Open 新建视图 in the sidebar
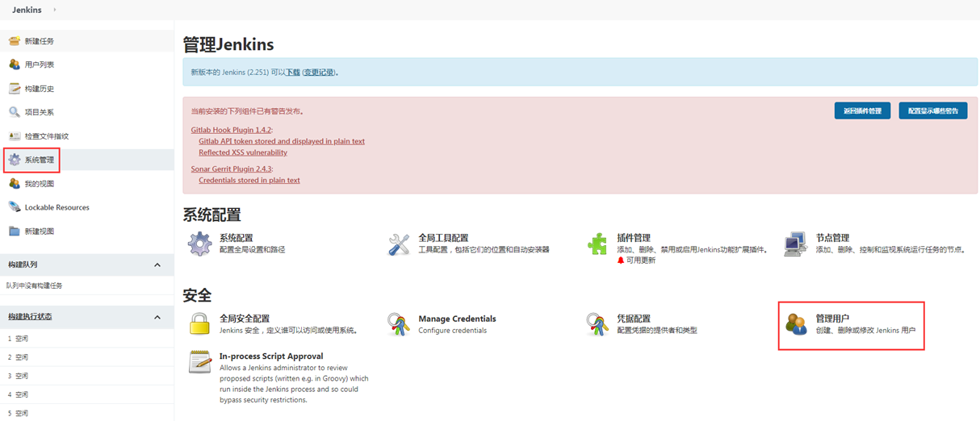This screenshot has width=980, height=421. pos(40,231)
